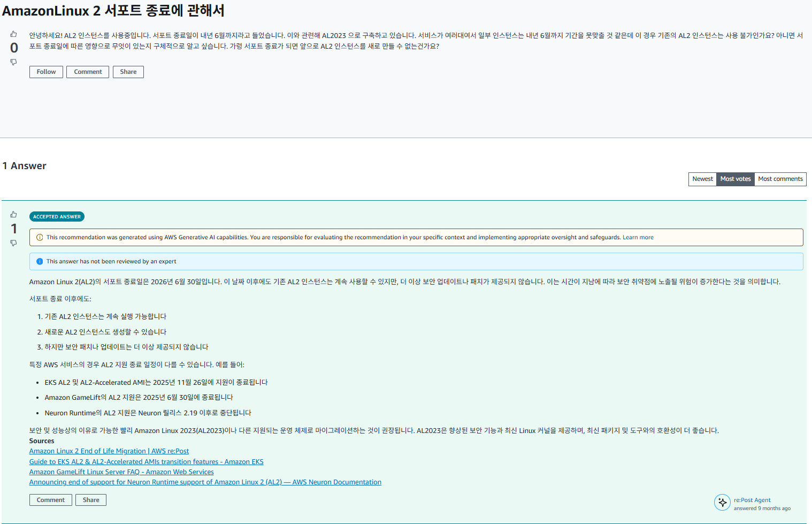Comment on the question

coord(88,72)
